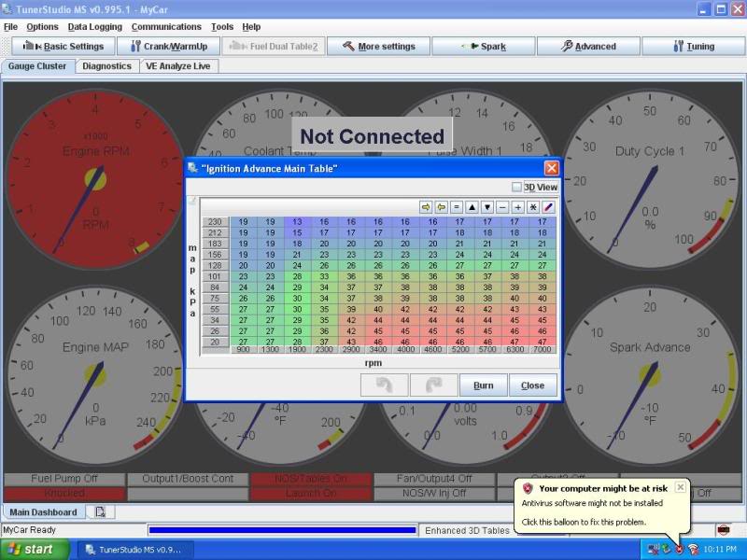Click the multiply (*) scaling icon in table toolbar
The width and height of the screenshot is (747, 560).
point(532,206)
